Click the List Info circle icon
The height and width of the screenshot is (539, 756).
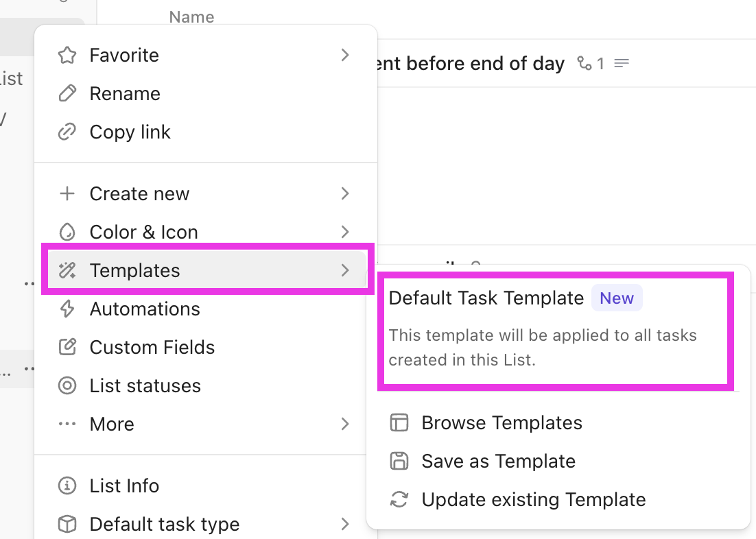point(67,486)
